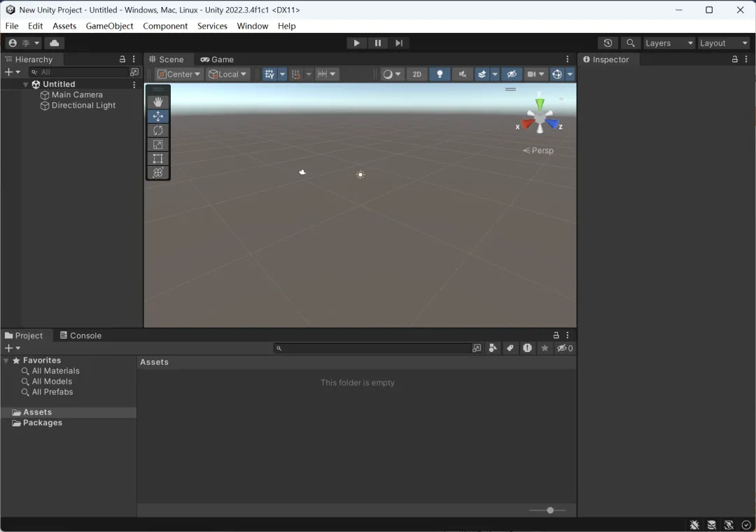This screenshot has width=756, height=532.
Task: Select the Hand view tool
Action: [157, 101]
